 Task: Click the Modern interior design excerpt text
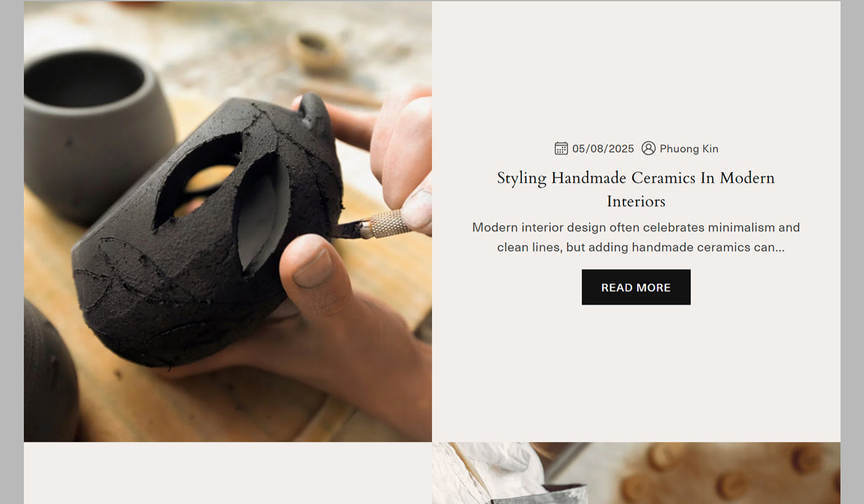click(636, 237)
